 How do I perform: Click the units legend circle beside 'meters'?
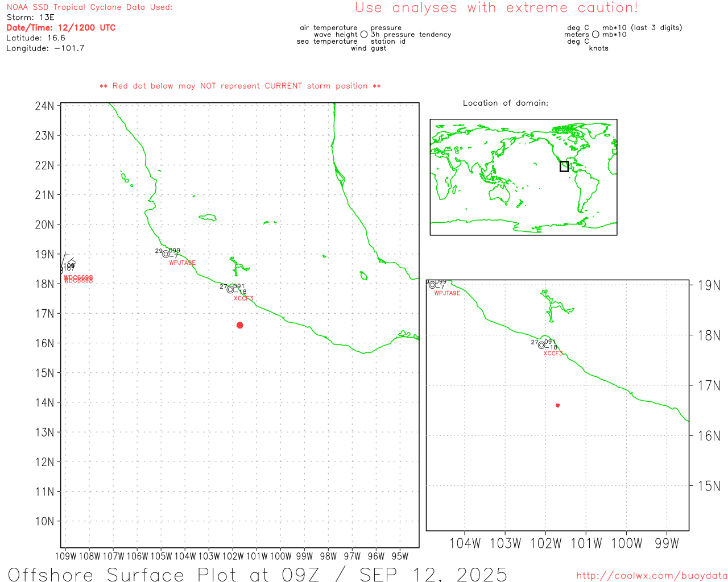pyautogui.click(x=595, y=34)
